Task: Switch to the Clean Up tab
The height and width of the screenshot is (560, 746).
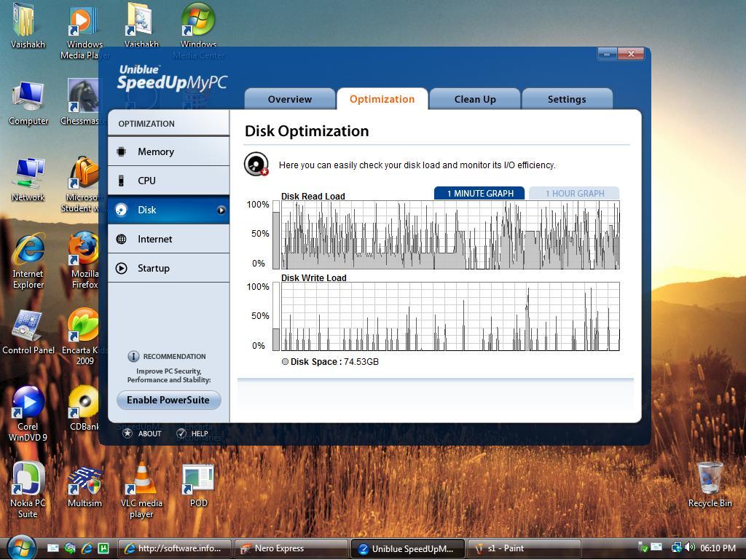Action: (474, 100)
